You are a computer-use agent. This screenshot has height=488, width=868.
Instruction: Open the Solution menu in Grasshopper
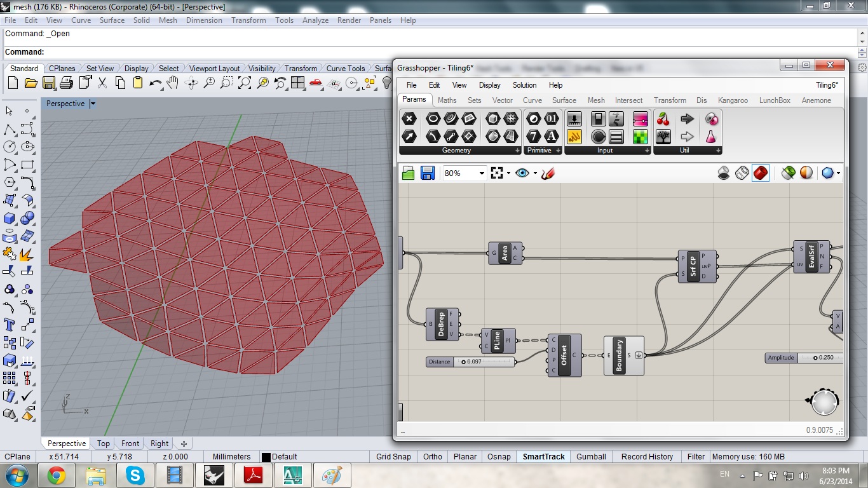pos(524,85)
